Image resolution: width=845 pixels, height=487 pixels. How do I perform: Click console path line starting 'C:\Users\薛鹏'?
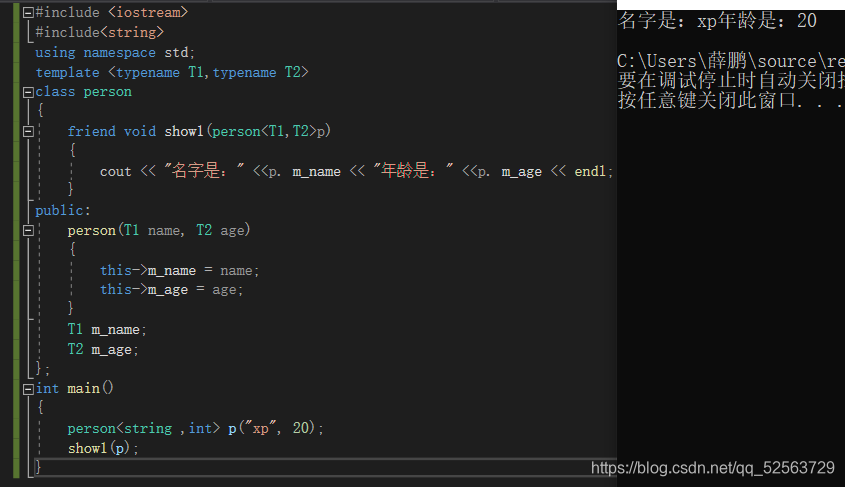coord(731,61)
